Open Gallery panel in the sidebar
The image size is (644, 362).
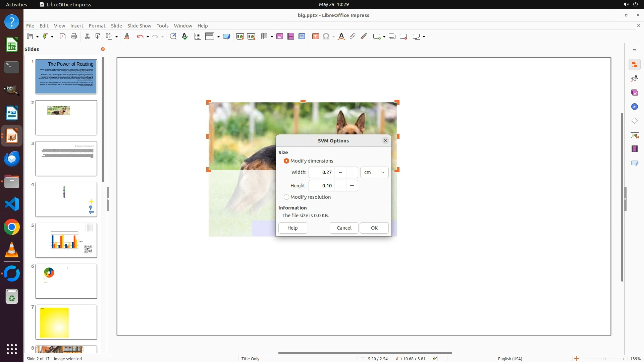pyautogui.click(x=634, y=93)
